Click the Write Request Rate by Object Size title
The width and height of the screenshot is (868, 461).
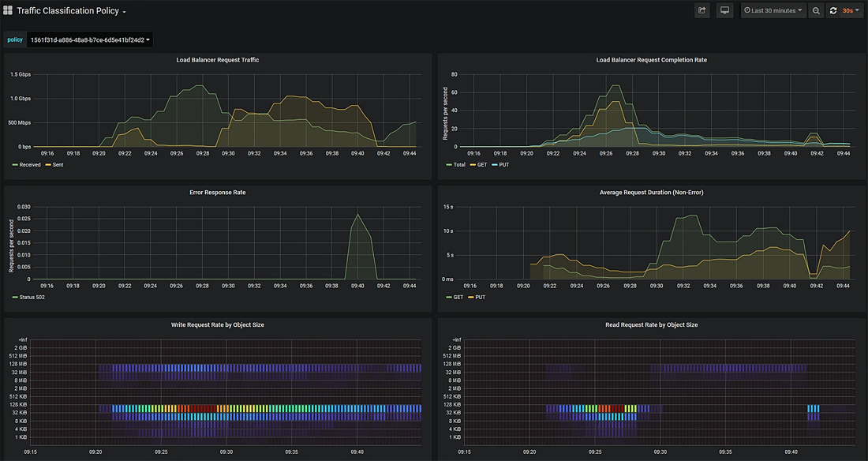coord(217,324)
